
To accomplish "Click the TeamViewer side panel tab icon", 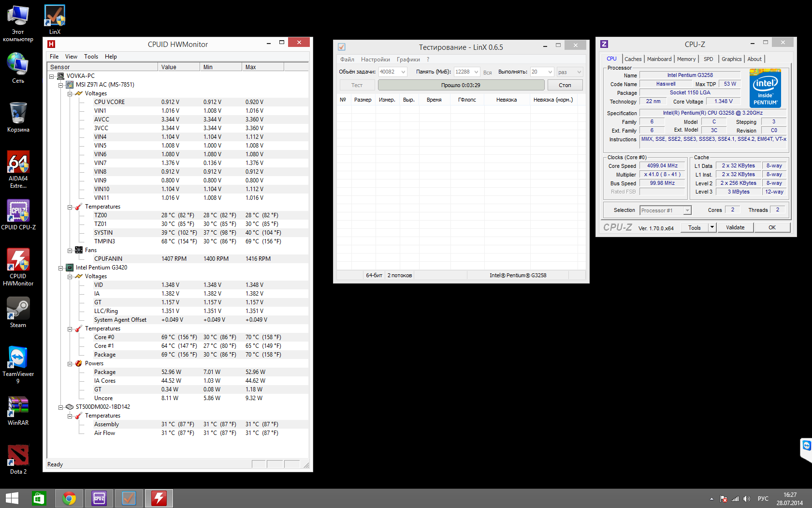I will 806,446.
